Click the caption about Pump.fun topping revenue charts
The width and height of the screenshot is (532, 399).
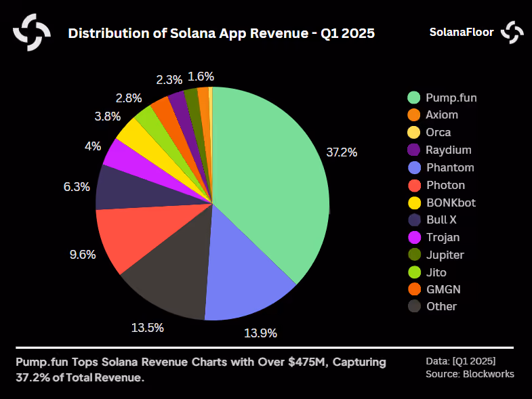pyautogui.click(x=201, y=370)
